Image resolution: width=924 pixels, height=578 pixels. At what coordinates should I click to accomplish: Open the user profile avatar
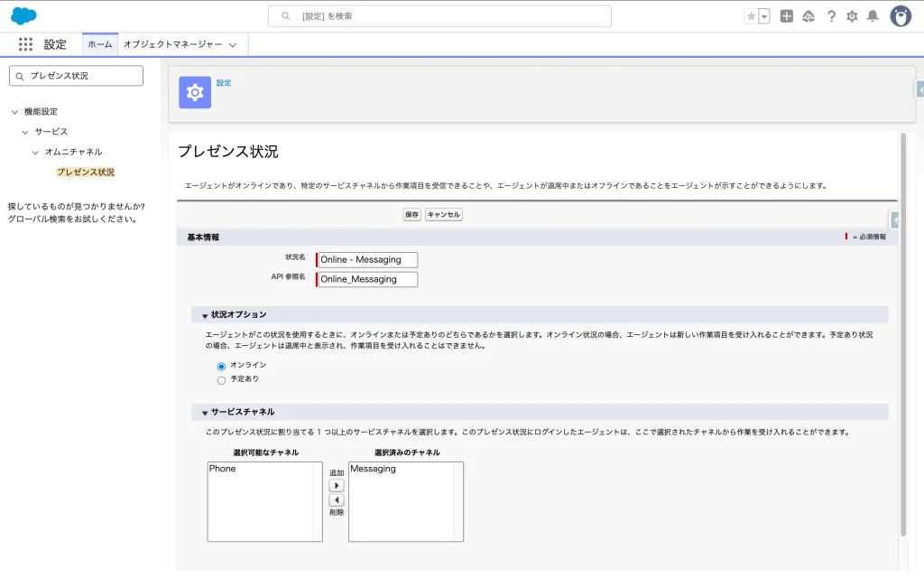pos(901,16)
